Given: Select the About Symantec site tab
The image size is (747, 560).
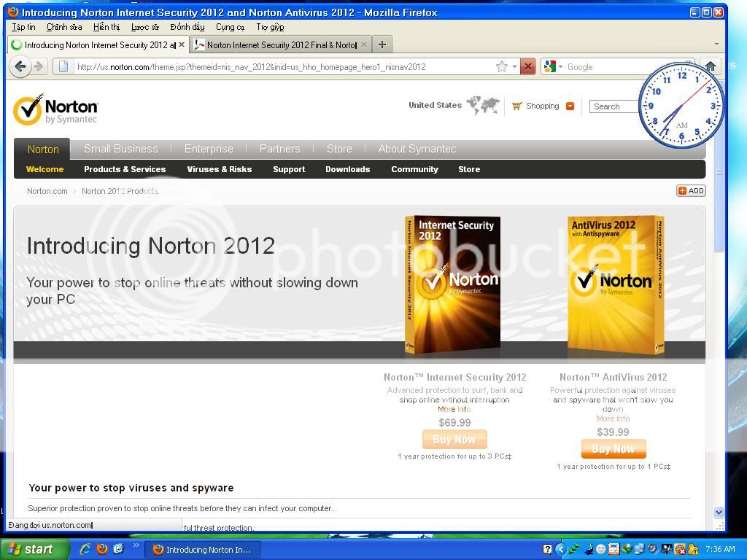Looking at the screenshot, I should (x=417, y=149).
